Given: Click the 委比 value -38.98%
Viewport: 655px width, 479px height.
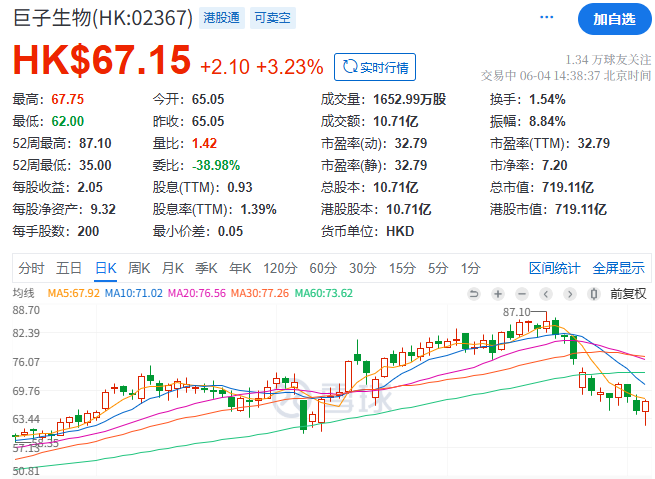Looking at the screenshot, I should pos(216,165).
